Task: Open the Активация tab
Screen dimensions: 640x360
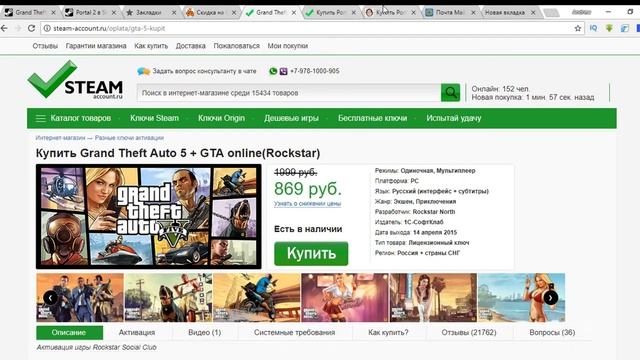Action: coord(137,333)
